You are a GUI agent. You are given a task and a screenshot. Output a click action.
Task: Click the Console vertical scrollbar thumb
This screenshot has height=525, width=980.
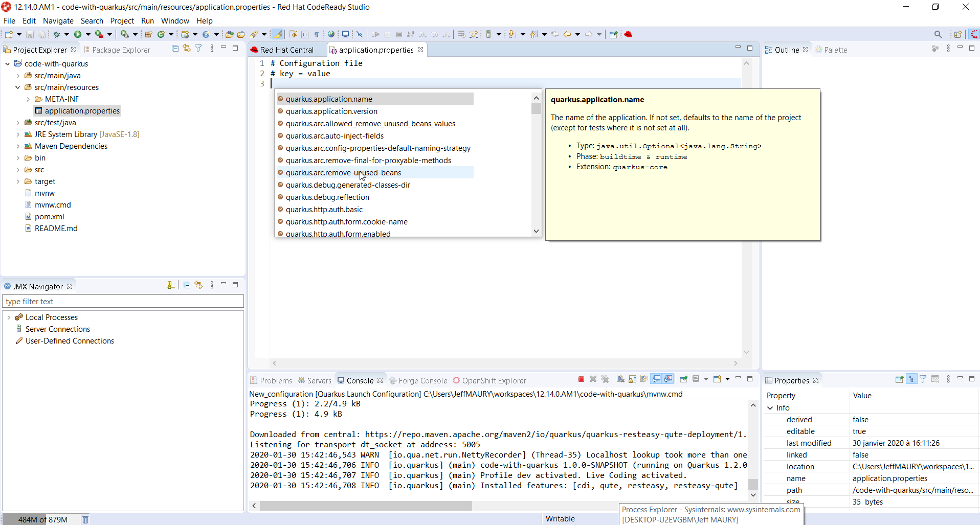[x=753, y=484]
